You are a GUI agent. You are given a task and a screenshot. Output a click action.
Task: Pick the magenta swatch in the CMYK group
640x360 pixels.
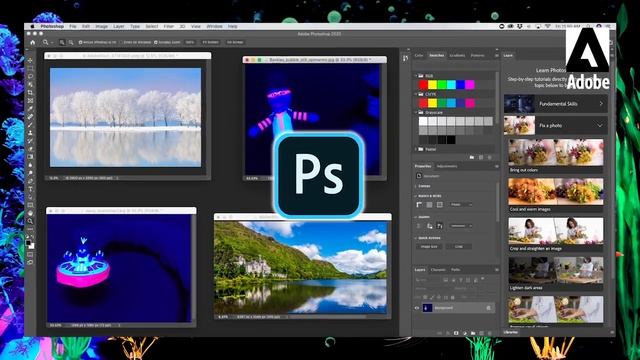(x=470, y=103)
